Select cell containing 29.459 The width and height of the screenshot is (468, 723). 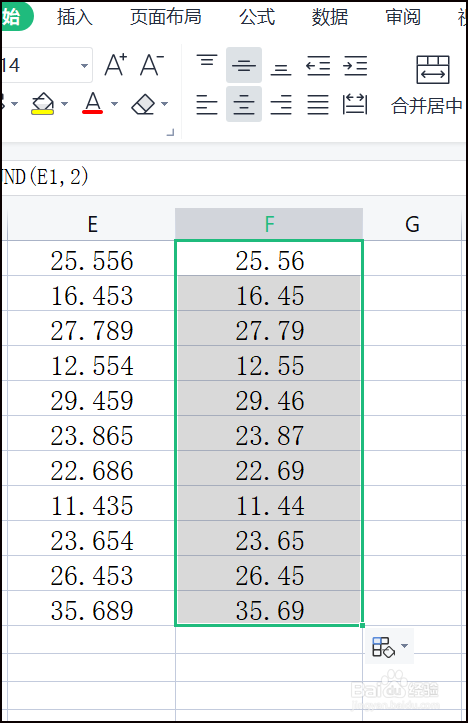[x=92, y=400]
